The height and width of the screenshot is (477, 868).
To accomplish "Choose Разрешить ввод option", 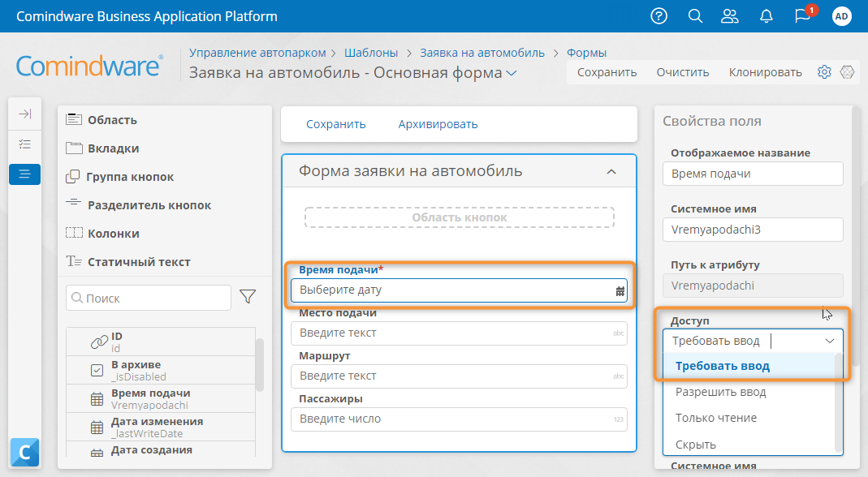I will point(749,392).
